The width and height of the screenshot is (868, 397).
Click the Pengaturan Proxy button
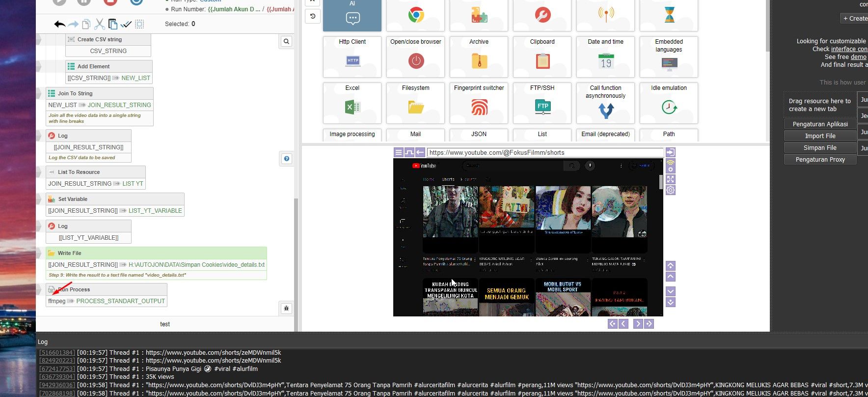click(820, 160)
